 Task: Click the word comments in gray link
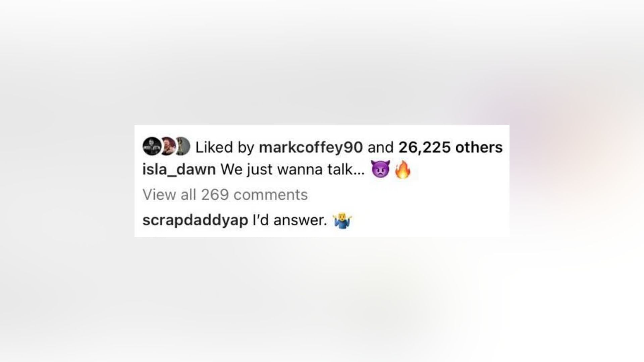270,195
